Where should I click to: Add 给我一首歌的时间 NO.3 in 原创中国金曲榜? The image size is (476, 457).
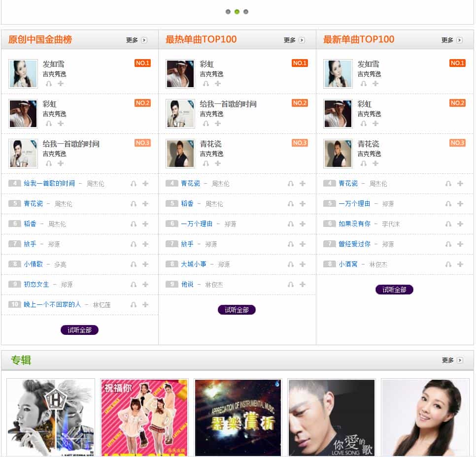coord(61,163)
